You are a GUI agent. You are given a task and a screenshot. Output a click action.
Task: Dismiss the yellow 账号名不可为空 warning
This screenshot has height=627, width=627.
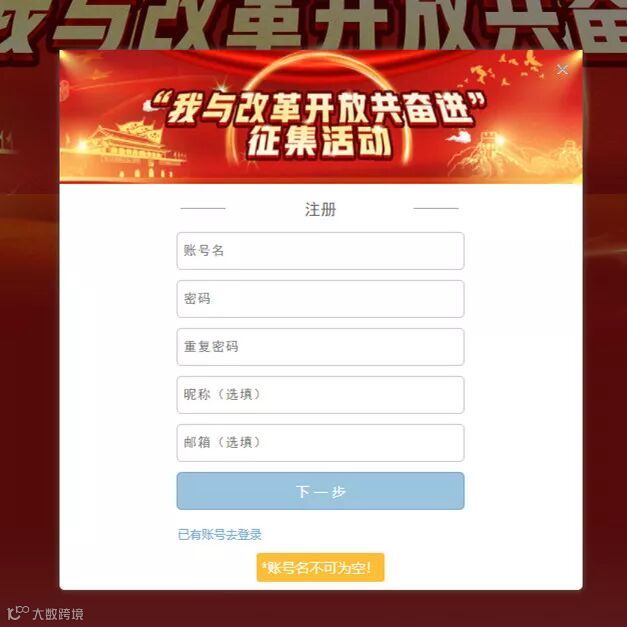pos(320,567)
